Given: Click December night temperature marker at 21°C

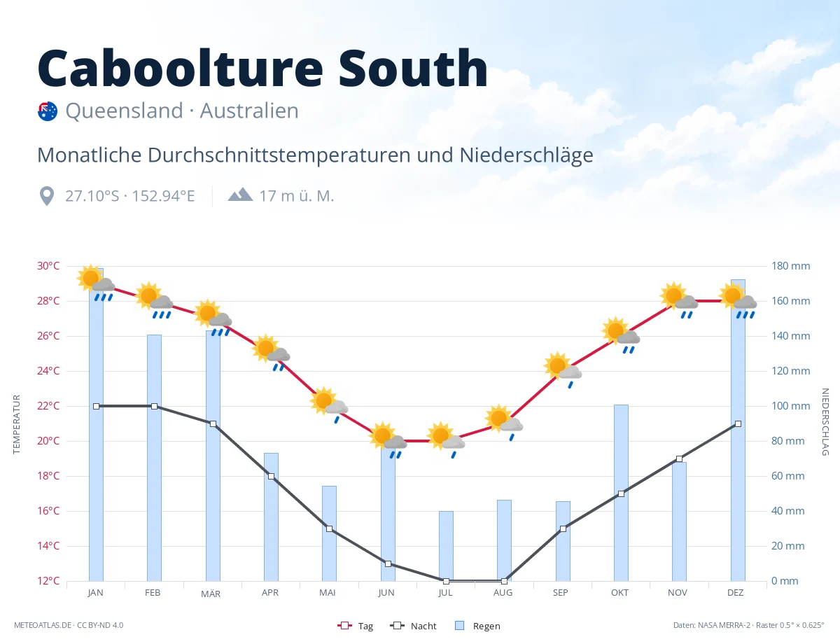Looking at the screenshot, I should coord(738,423).
